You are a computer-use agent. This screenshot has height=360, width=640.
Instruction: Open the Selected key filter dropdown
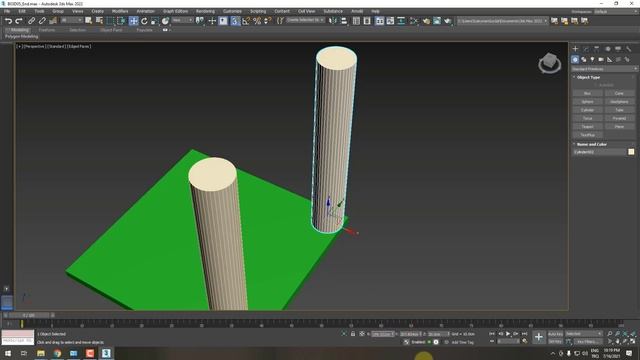point(584,334)
